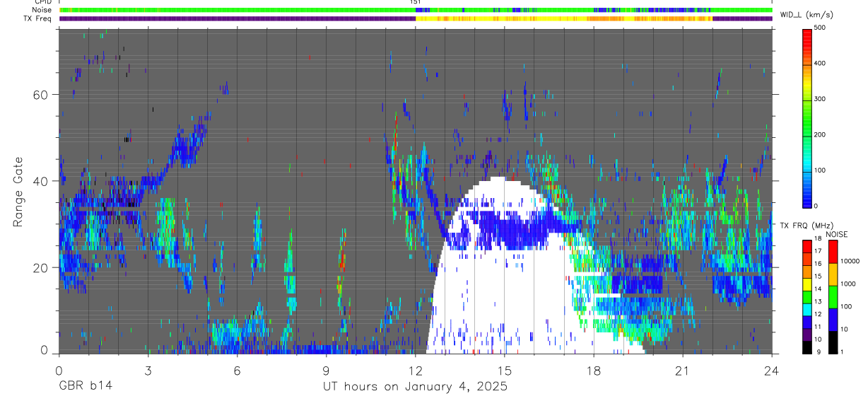Click the 9 hour tick label on time axis
Viewport: 868px width, 401px height.
326,371
